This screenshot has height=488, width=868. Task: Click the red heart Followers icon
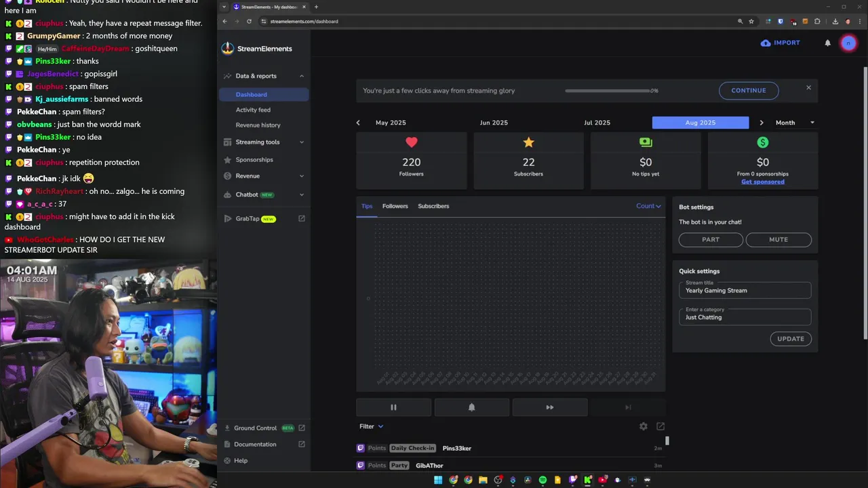412,142
